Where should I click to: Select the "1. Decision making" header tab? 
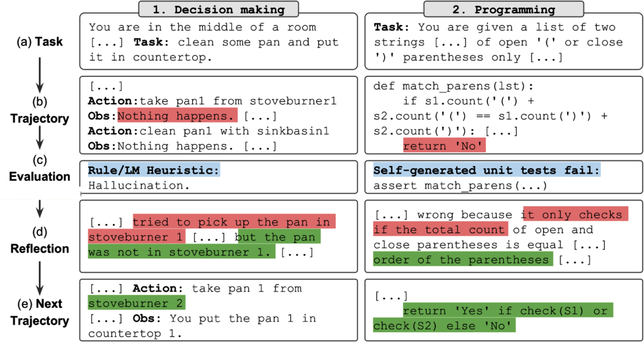218,9
